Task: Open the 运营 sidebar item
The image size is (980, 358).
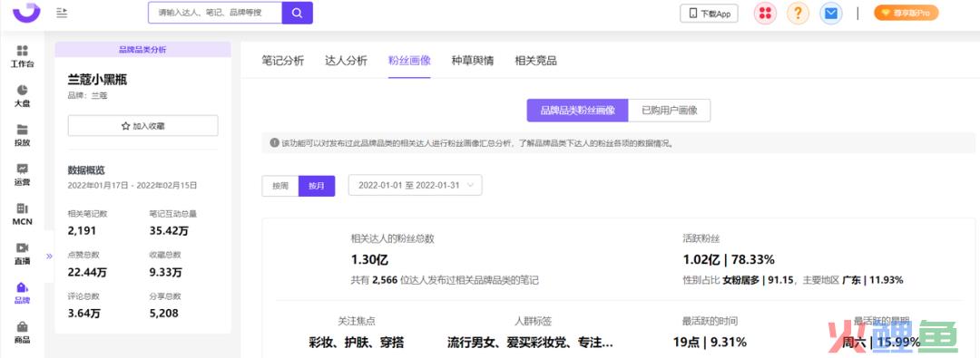Action: pyautogui.click(x=23, y=174)
